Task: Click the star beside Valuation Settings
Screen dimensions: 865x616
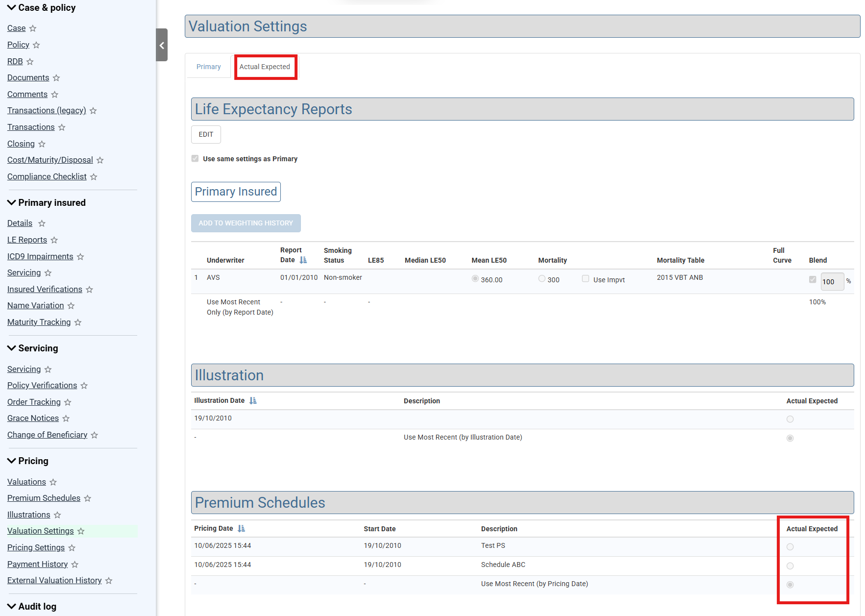Action: (x=81, y=531)
